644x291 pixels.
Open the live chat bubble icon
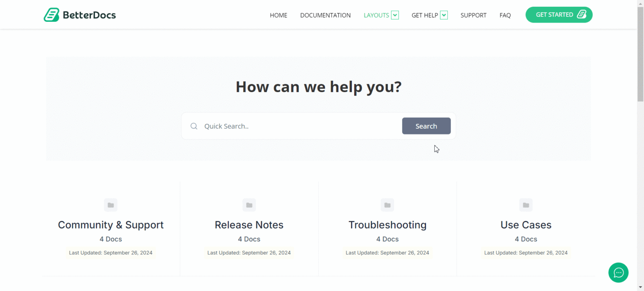618,273
